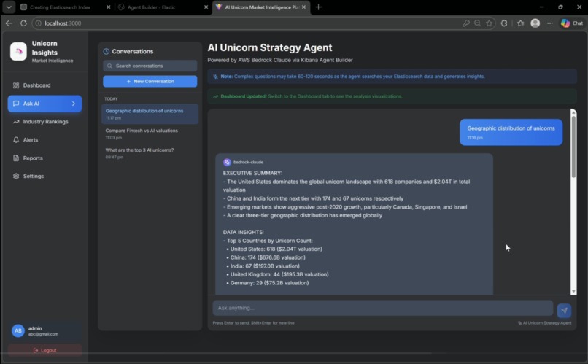Close the AI Unicorn Market Intelligence tab
Image resolution: width=588 pixels, height=364 pixels.
pos(303,7)
